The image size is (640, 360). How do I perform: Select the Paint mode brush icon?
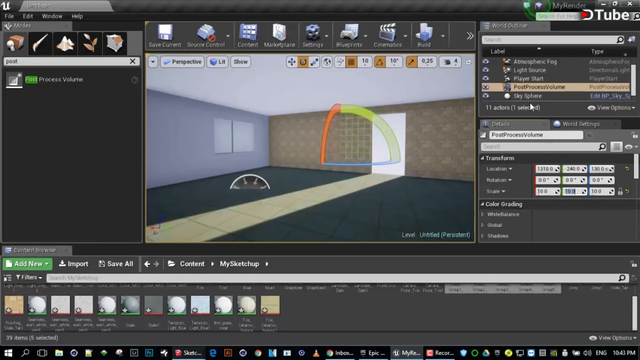point(40,43)
